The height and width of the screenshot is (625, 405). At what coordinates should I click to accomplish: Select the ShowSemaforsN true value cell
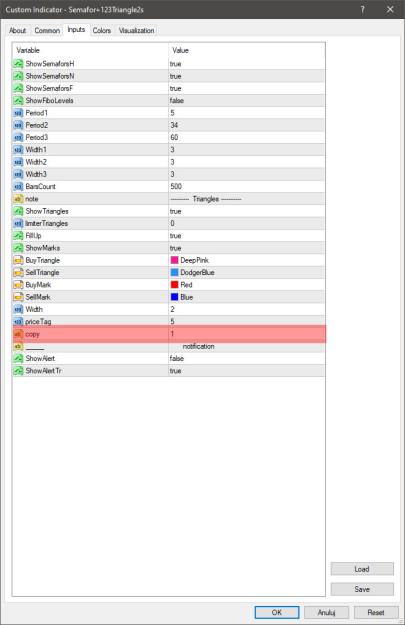247,76
